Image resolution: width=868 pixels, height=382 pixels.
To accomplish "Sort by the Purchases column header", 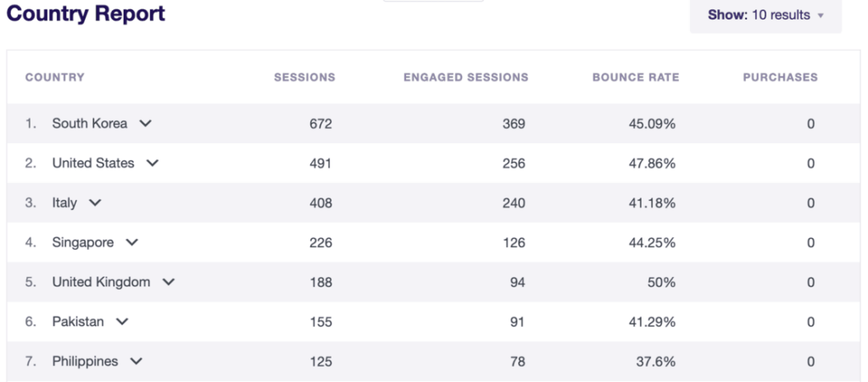I will pyautogui.click(x=780, y=77).
